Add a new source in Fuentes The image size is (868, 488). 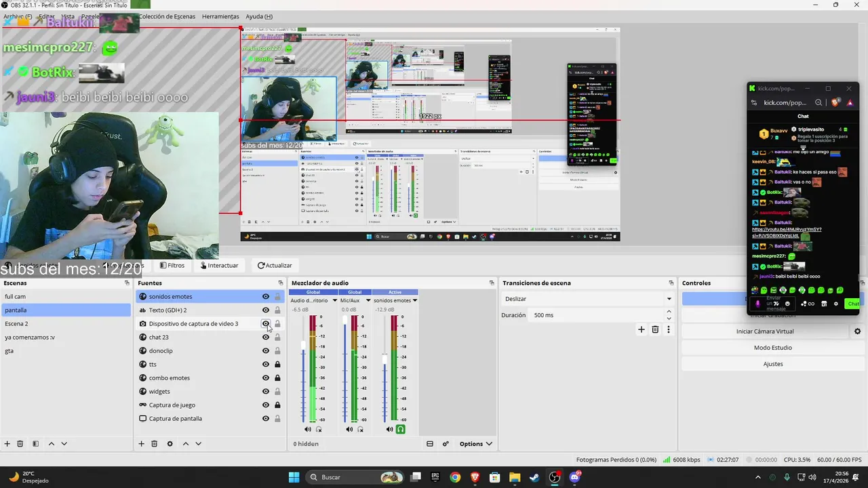141,444
